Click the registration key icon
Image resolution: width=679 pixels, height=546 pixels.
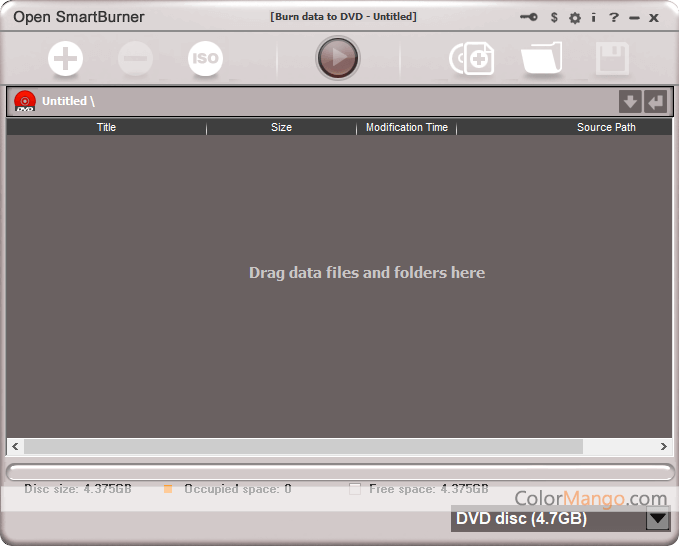(529, 17)
